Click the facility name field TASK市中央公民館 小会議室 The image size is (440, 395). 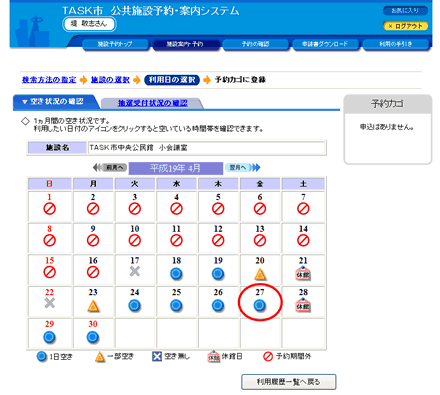(x=207, y=148)
